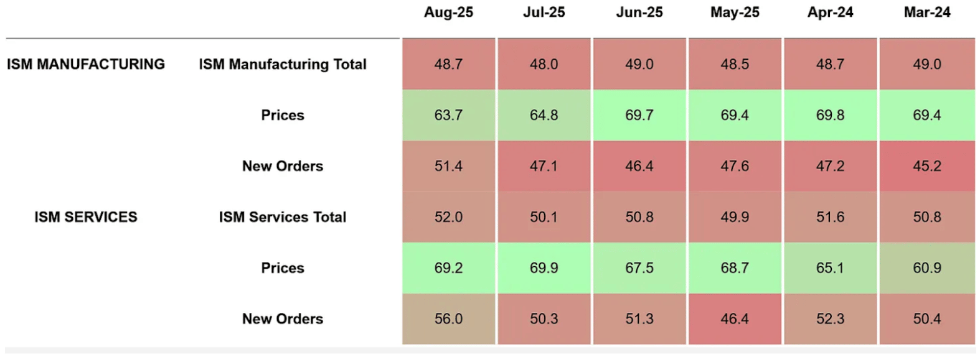Click the 69.9 services Prices cell

544,268
